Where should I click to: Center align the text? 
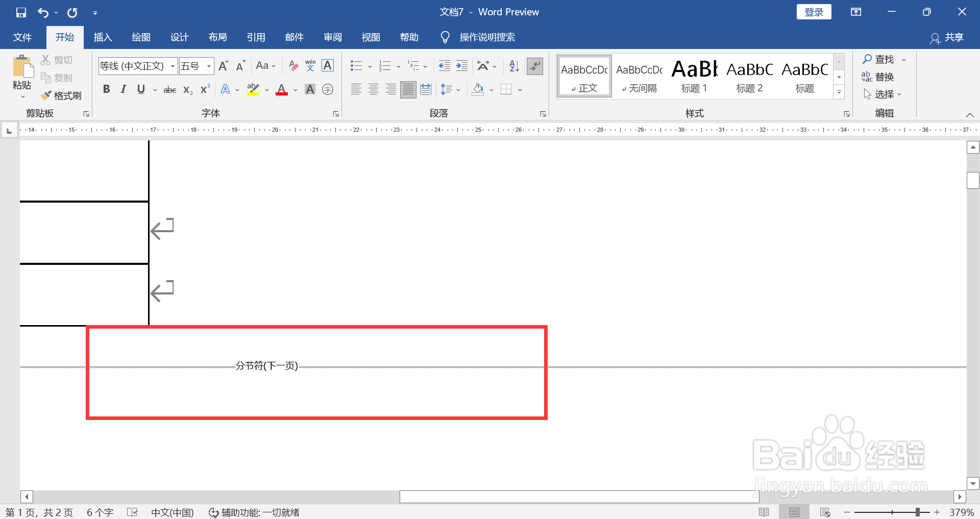coord(374,89)
